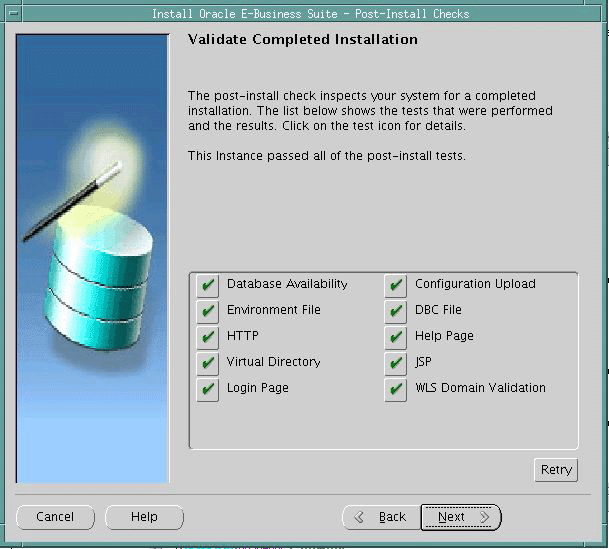Click the HTTP label text
609x549 pixels.
[x=243, y=336]
